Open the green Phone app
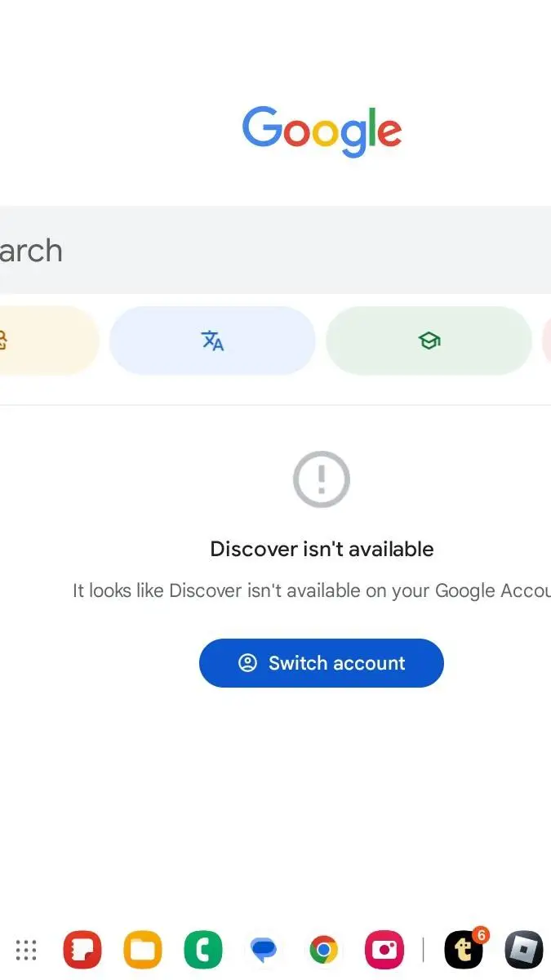 coord(203,950)
